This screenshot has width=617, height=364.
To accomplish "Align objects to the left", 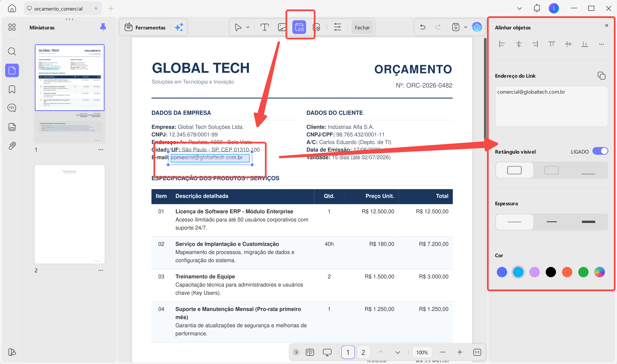I will 502,44.
